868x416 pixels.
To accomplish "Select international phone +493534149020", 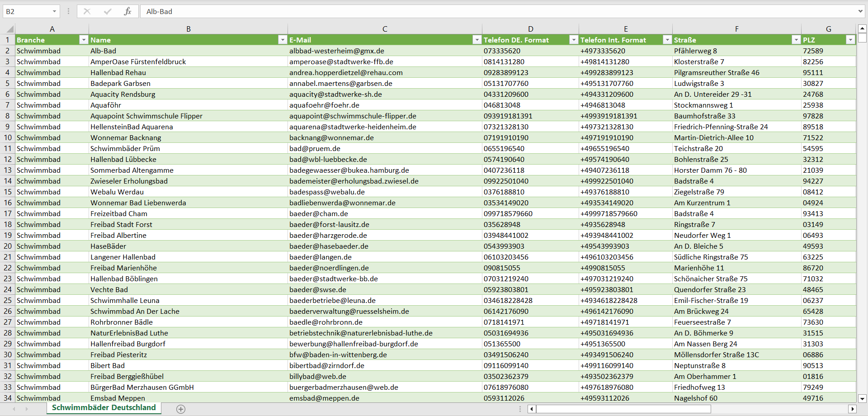I will tap(626, 203).
